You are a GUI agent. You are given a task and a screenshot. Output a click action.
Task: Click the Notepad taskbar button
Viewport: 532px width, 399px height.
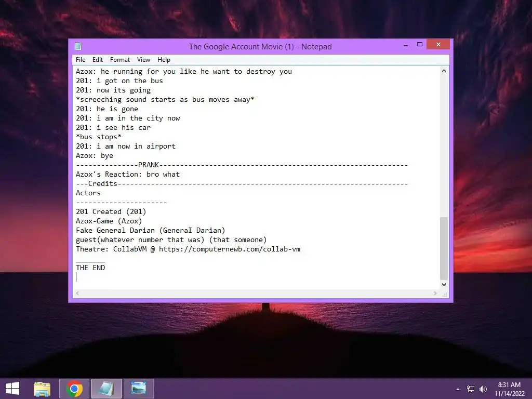[x=106, y=389]
